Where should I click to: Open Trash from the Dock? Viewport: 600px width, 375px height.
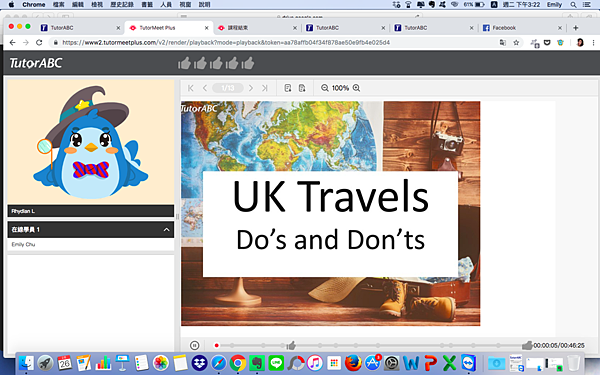[574, 363]
